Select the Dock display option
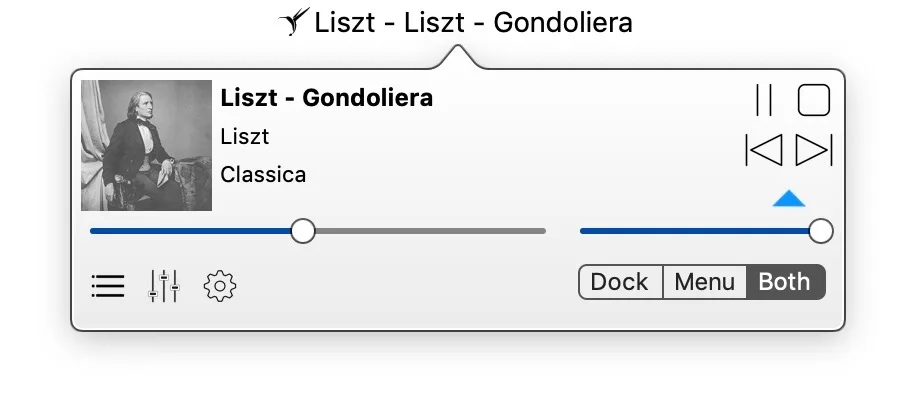 coord(620,282)
